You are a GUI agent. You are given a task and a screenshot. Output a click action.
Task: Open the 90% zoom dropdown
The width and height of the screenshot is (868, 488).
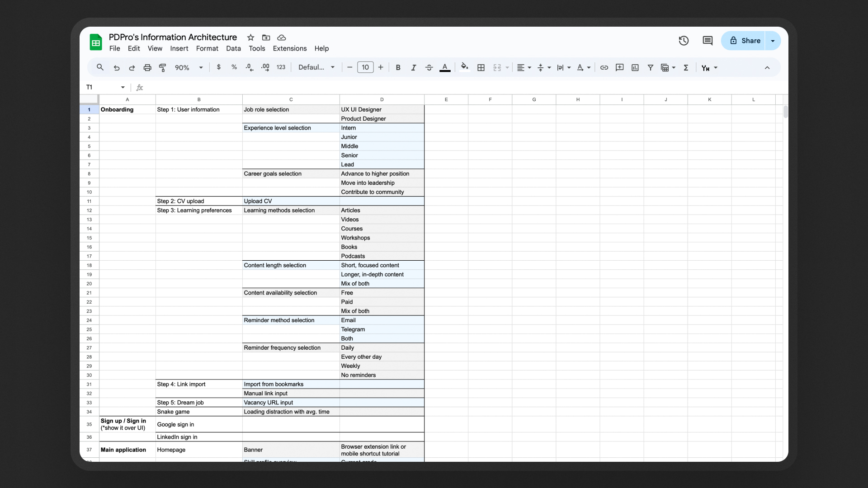(x=189, y=68)
